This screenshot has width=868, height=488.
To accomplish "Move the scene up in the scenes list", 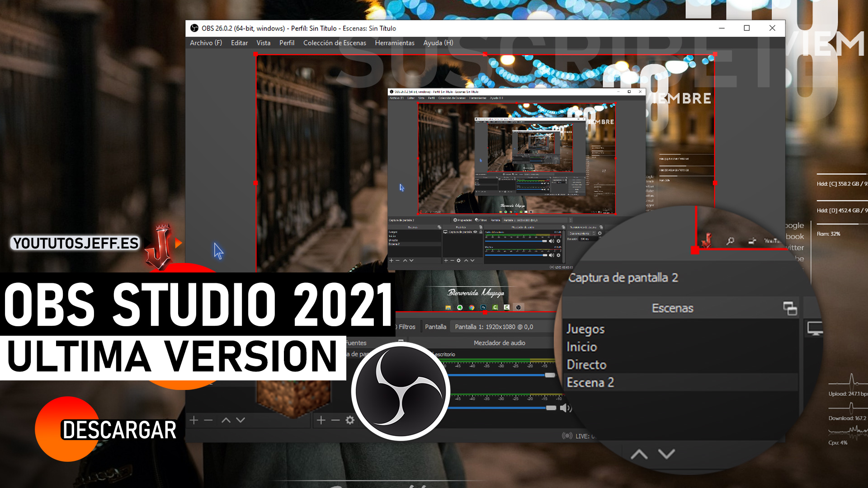I will (x=226, y=420).
